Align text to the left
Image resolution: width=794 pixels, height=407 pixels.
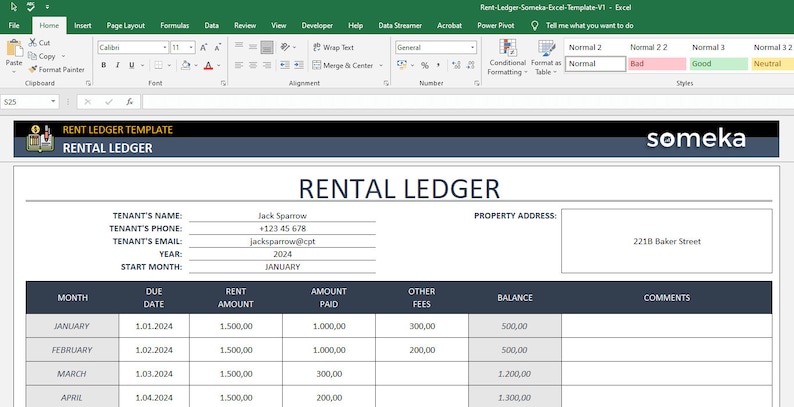click(239, 65)
